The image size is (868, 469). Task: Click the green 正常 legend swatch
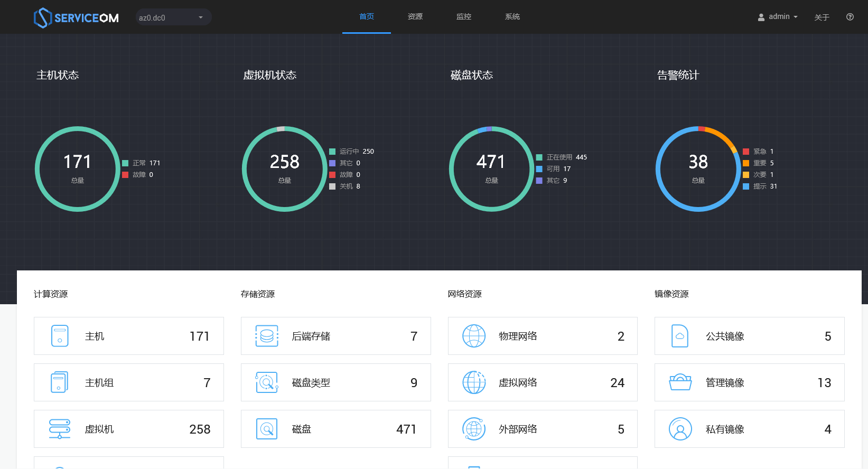coord(125,163)
